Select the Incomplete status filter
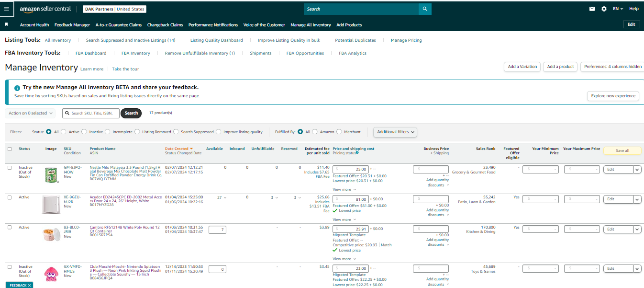Screen dimensions: 644x288 108,132
